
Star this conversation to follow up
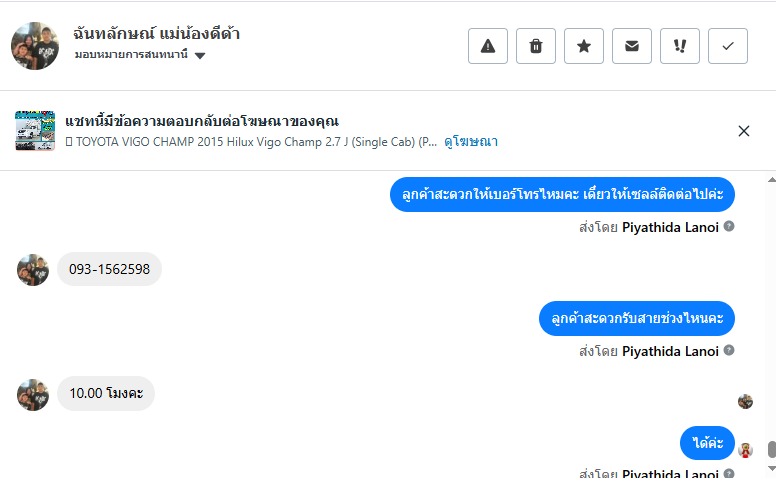point(584,46)
